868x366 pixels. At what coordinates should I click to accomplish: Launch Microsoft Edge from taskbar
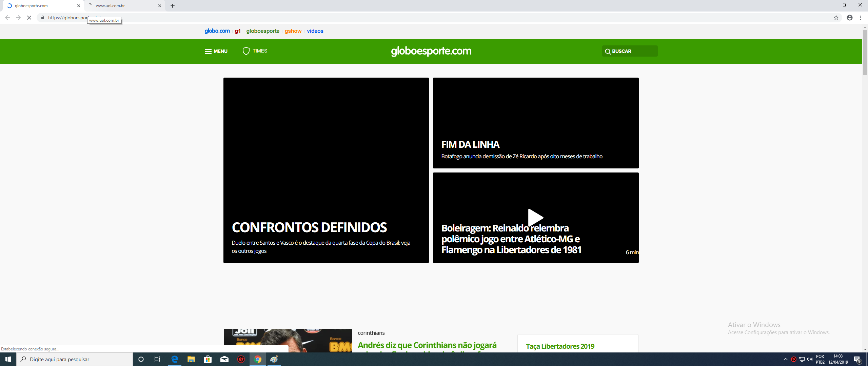(x=175, y=359)
